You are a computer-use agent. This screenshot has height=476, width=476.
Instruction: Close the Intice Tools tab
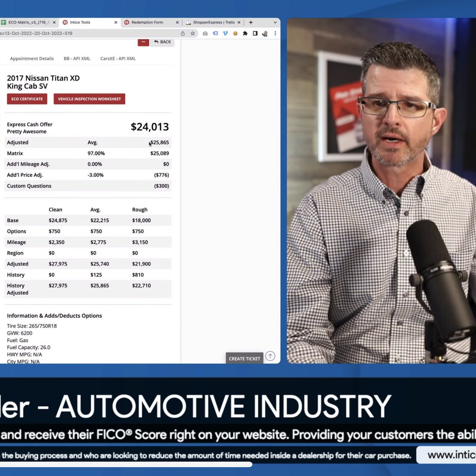(116, 23)
